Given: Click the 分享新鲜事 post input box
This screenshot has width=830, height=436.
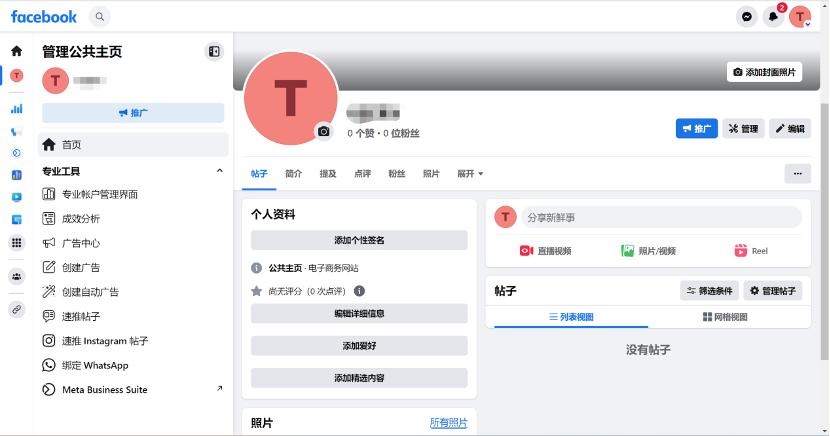Looking at the screenshot, I should (661, 217).
